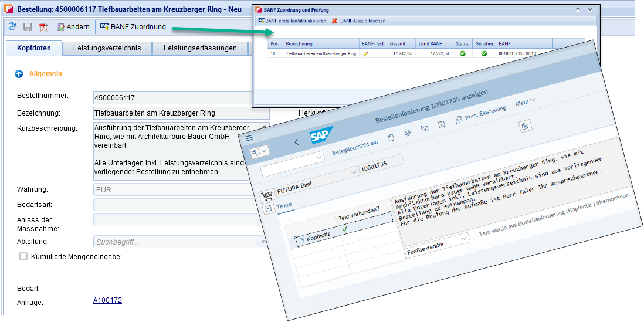
Task: Collapse the Allgemein section arrow
Action: [x=19, y=74]
